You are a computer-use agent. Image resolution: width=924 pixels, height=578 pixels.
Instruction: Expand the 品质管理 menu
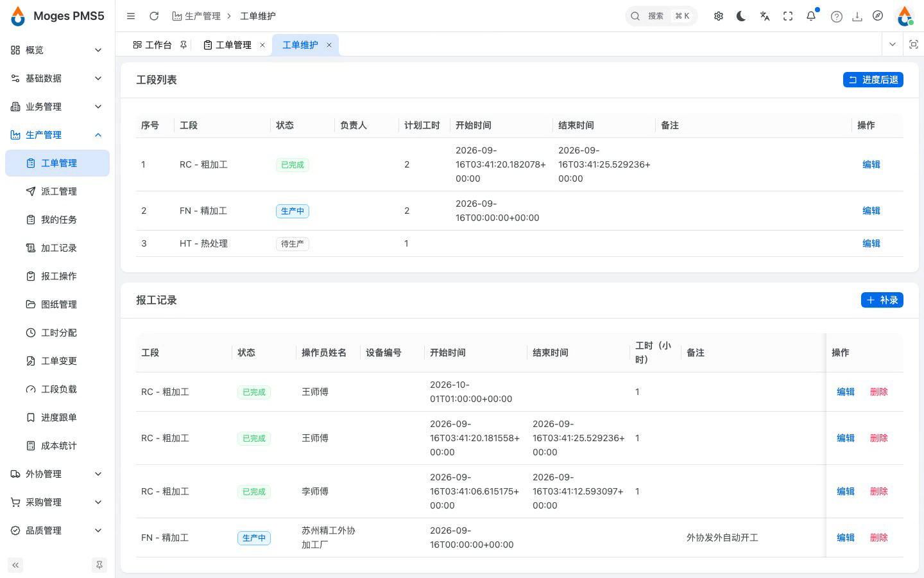[x=57, y=530]
